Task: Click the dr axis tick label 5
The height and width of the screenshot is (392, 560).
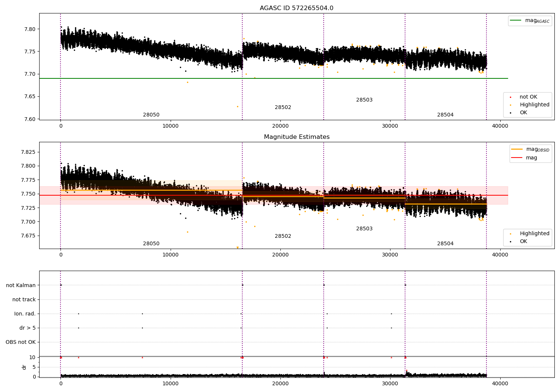Action: click(34, 367)
